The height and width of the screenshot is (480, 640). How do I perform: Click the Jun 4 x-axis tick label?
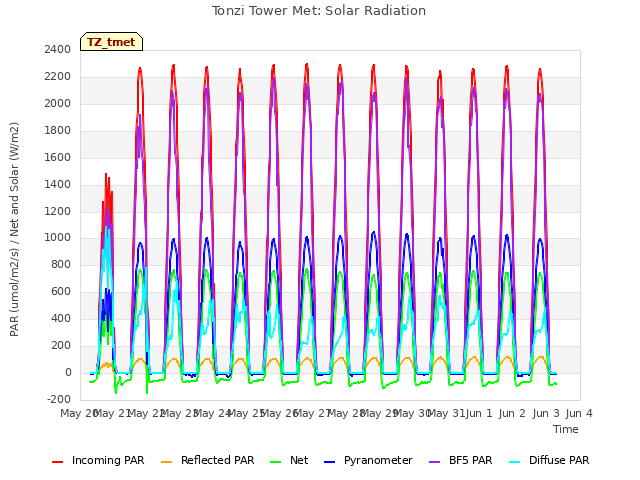pyautogui.click(x=579, y=413)
